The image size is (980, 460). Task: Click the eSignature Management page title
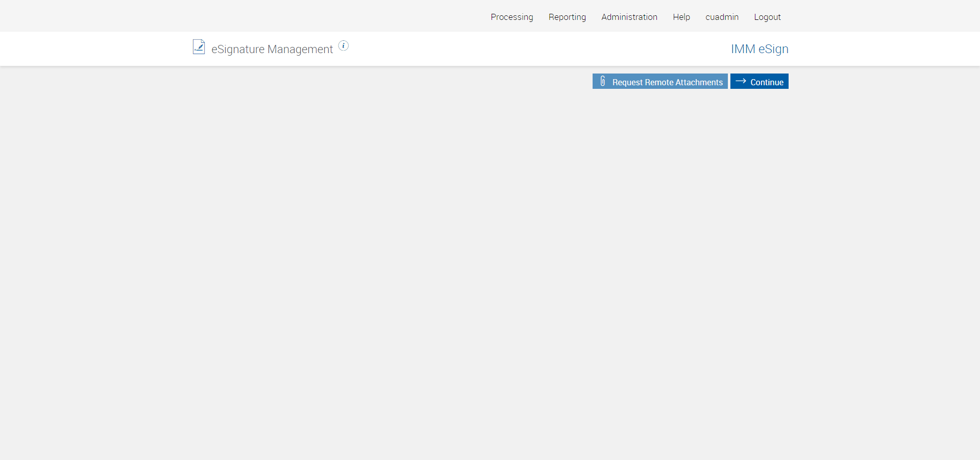pos(272,49)
